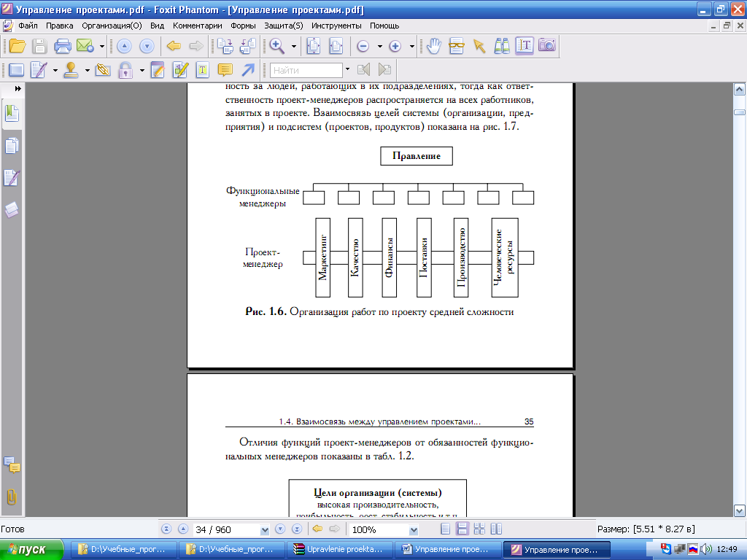Open the dropdown next to the zoom out button
The width and height of the screenshot is (747, 560).
pyautogui.click(x=379, y=46)
